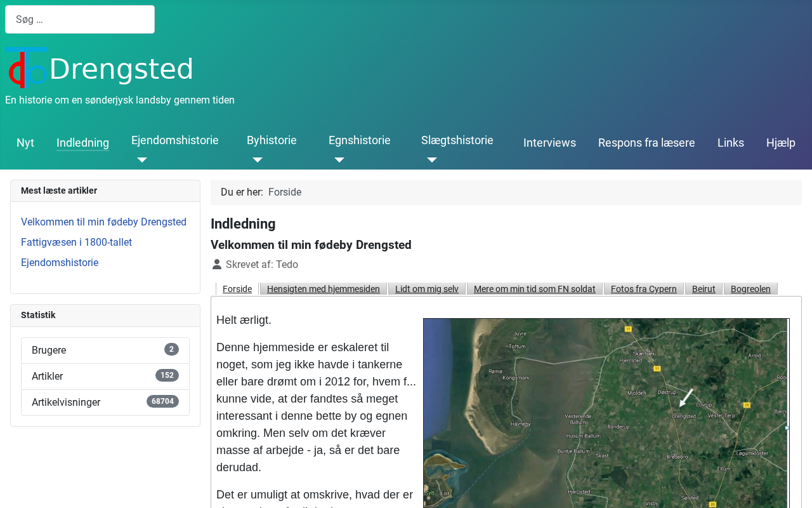Open the Nyt menu item
Screen dimensions: 812x508
pyautogui.click(x=25, y=143)
